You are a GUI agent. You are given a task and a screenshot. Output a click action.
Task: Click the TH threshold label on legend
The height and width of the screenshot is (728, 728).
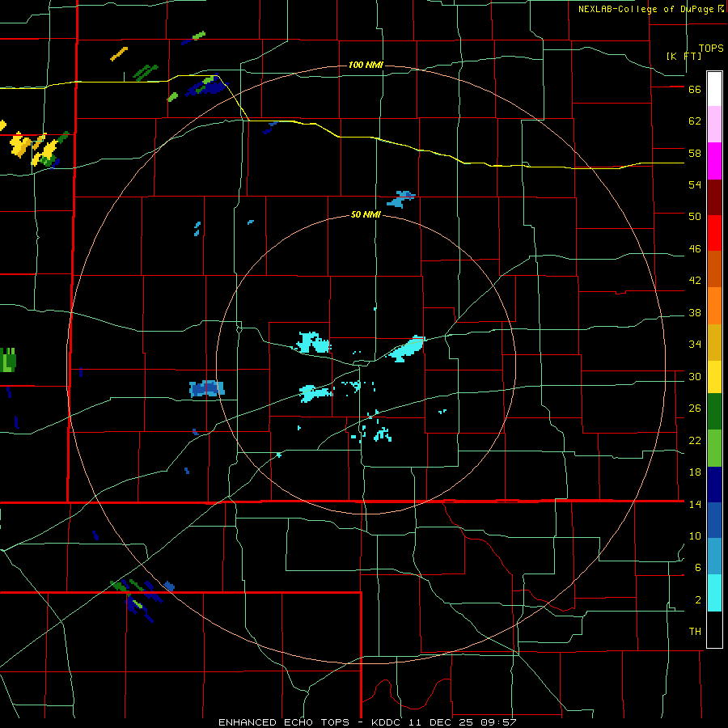point(695,632)
